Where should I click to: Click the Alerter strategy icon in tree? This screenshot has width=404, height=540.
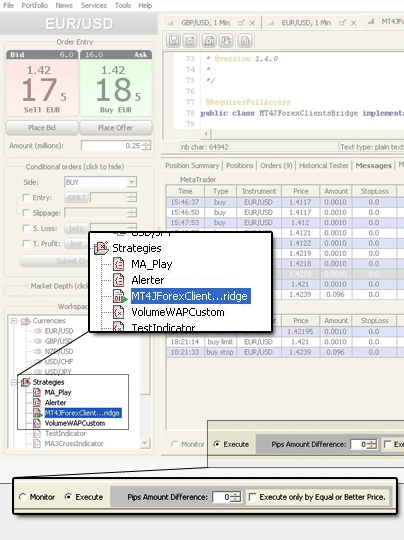click(x=37, y=402)
